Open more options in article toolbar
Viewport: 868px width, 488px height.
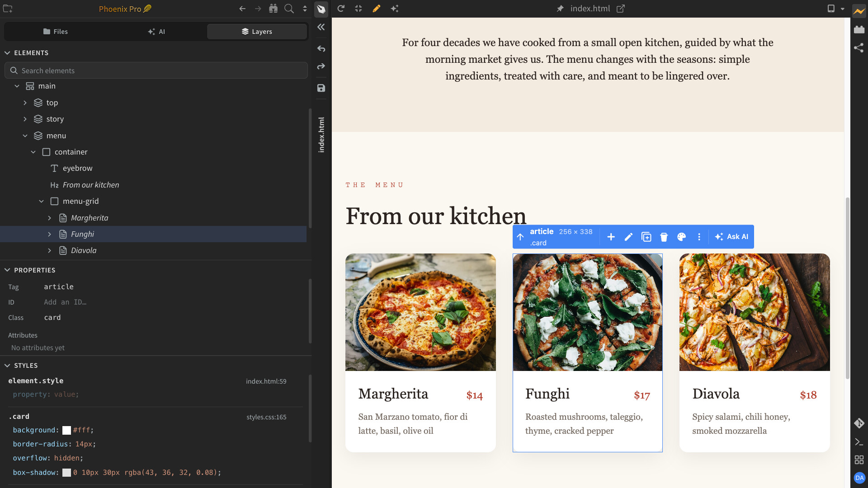tap(699, 237)
